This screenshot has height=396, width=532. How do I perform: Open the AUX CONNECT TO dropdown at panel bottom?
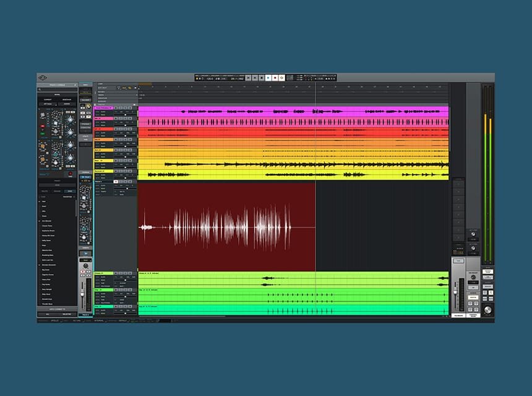click(x=58, y=309)
